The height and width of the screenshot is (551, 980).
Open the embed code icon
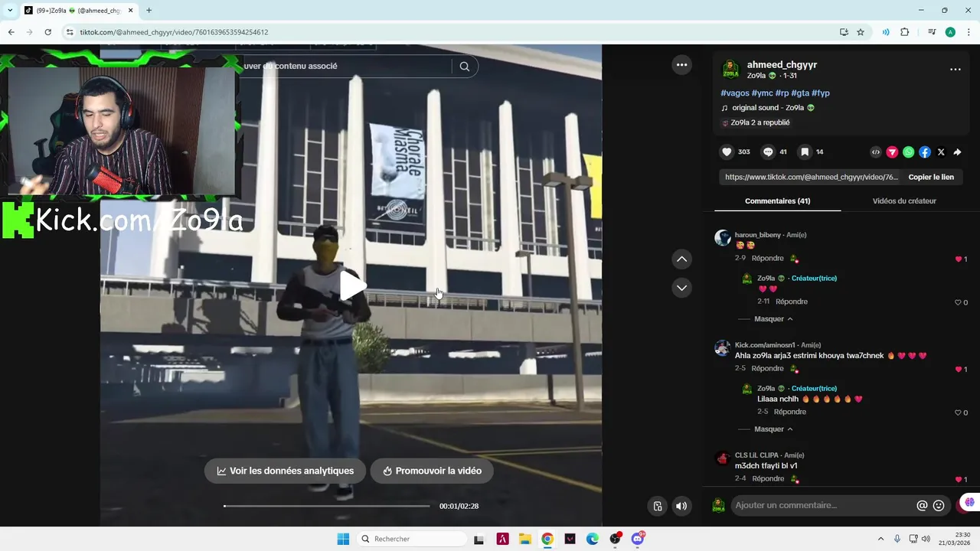pyautogui.click(x=876, y=152)
